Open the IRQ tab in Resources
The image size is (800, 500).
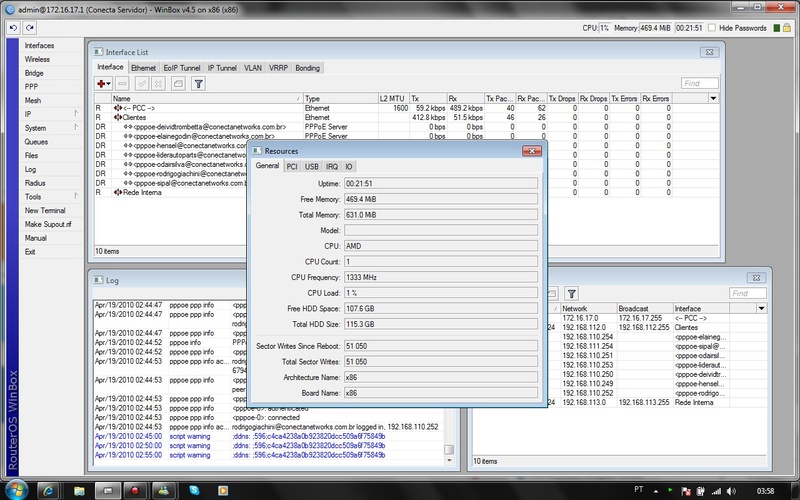332,166
